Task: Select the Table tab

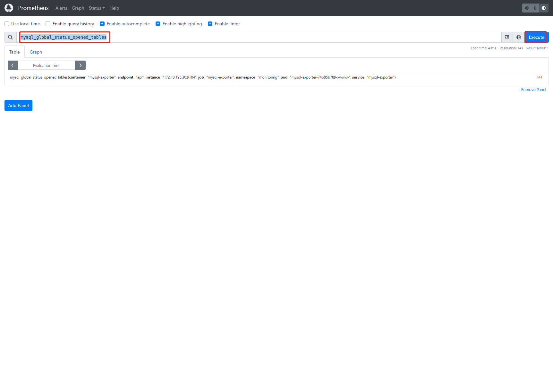Action: pyautogui.click(x=14, y=52)
